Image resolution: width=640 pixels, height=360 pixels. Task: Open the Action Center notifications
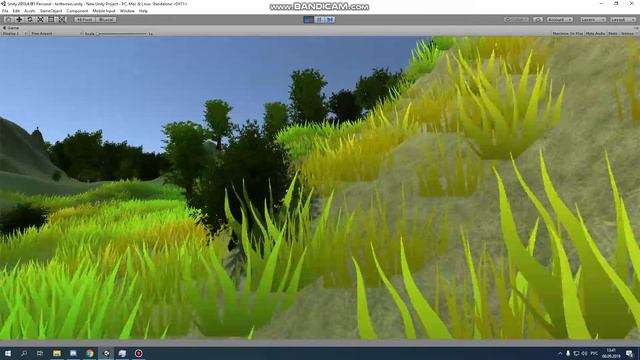[629, 353]
